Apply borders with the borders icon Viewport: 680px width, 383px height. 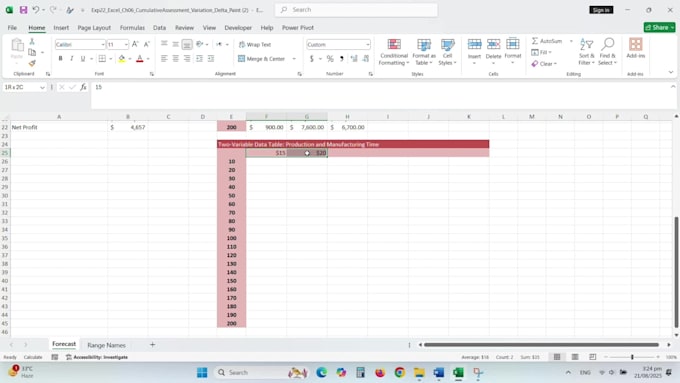tap(102, 59)
